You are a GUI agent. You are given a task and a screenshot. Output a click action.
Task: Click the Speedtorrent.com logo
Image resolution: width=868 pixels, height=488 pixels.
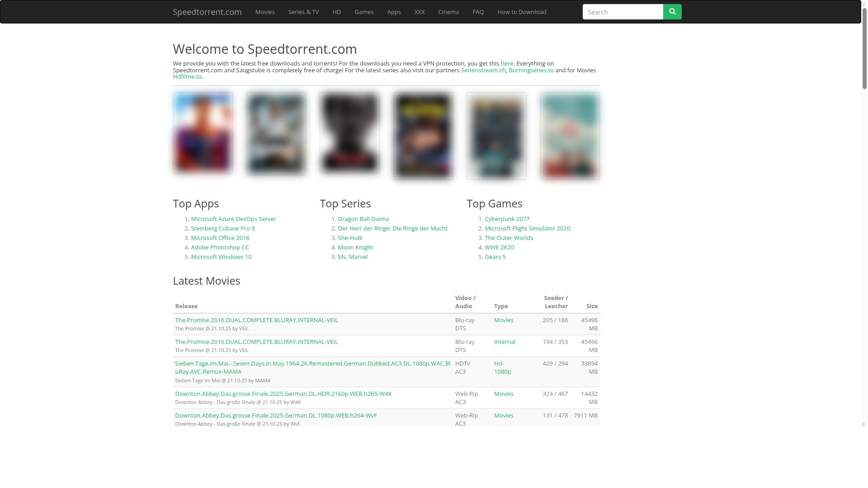click(x=207, y=12)
